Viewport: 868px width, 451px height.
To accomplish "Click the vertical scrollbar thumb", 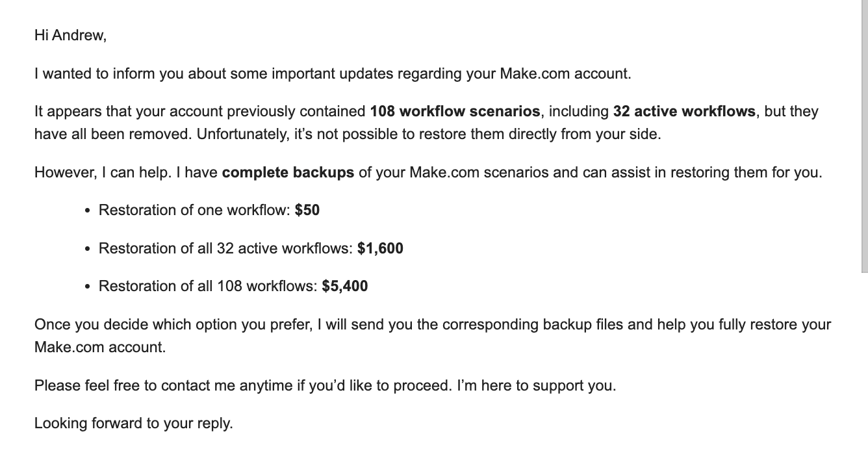I will [x=864, y=130].
